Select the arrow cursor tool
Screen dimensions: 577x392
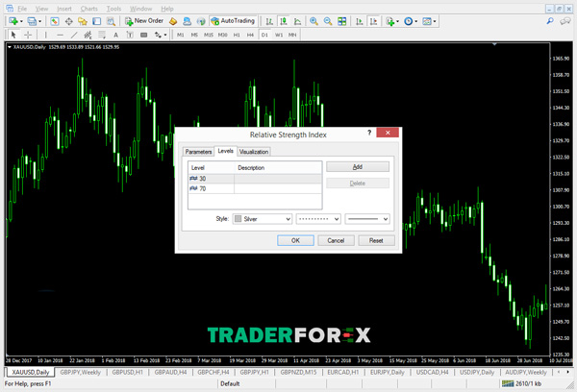click(13, 35)
